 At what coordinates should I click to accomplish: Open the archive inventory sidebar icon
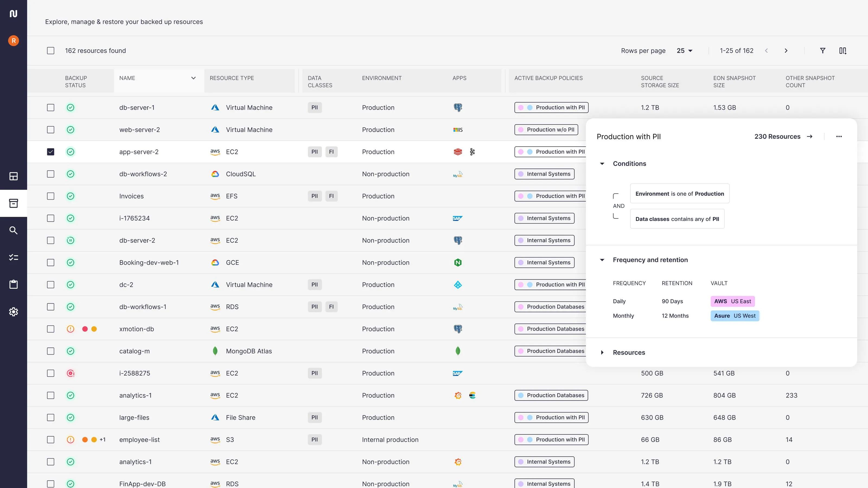click(14, 203)
